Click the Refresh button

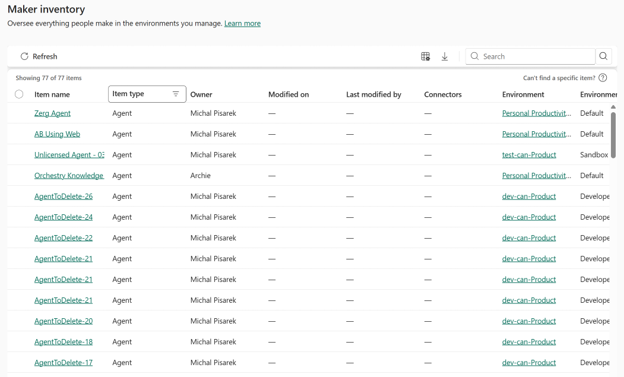point(39,56)
